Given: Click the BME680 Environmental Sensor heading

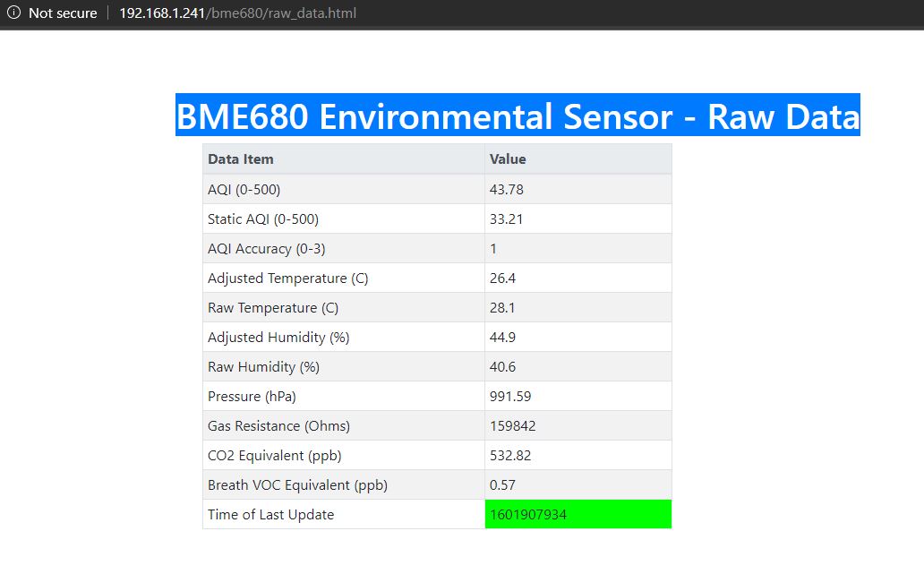Looking at the screenshot, I should (518, 116).
